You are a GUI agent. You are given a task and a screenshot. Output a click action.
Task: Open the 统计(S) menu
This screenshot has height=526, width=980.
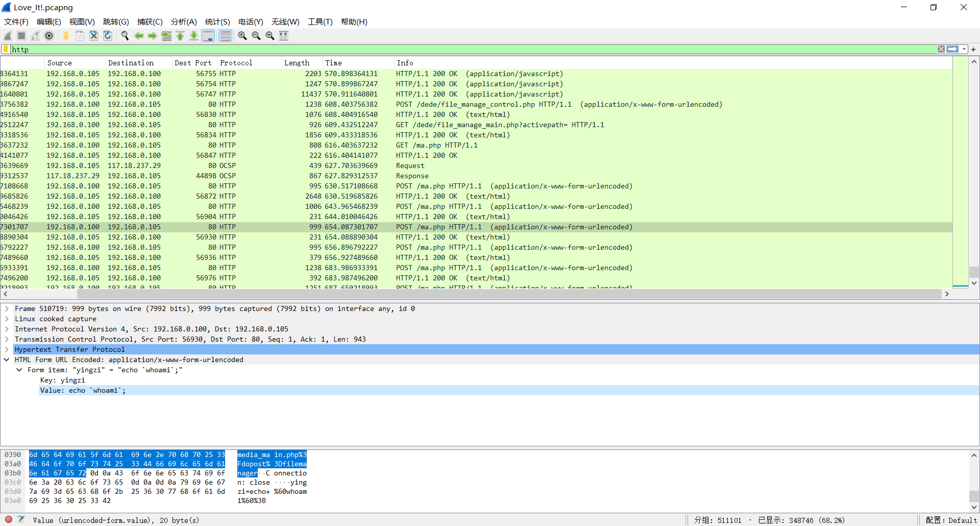pos(217,21)
